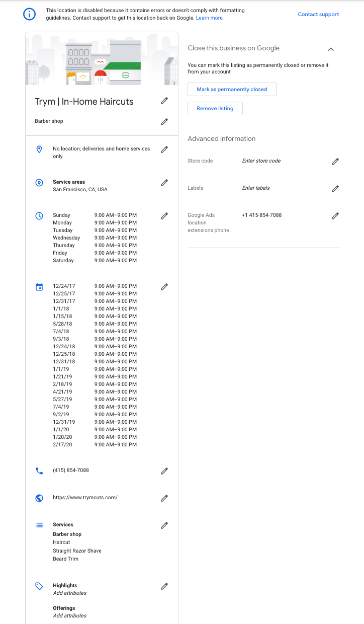Edit the no location address entry

tap(164, 149)
